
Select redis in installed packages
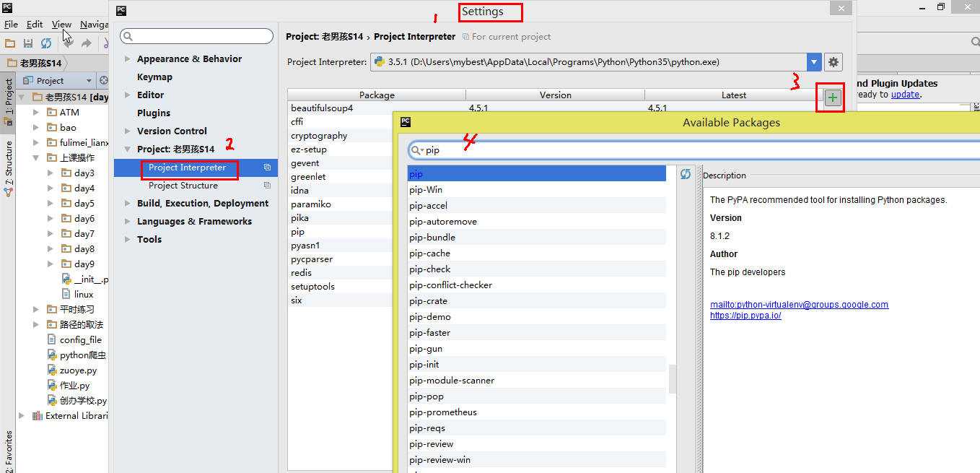pos(341,273)
